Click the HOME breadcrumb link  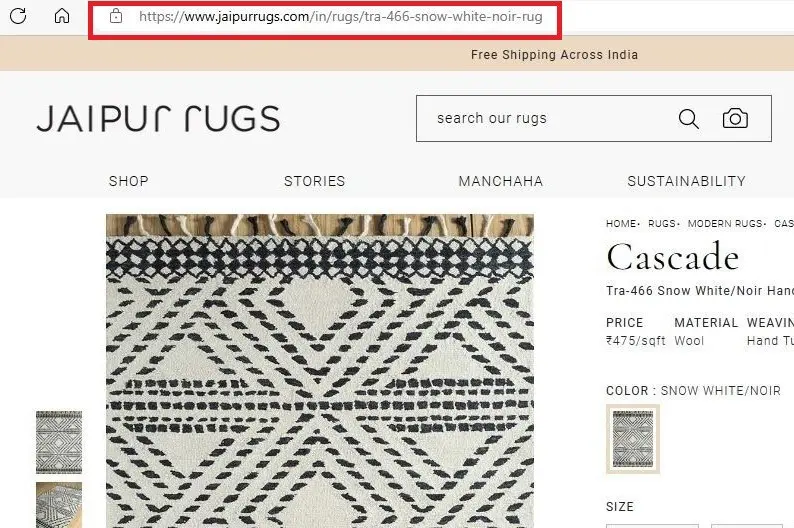pos(621,224)
